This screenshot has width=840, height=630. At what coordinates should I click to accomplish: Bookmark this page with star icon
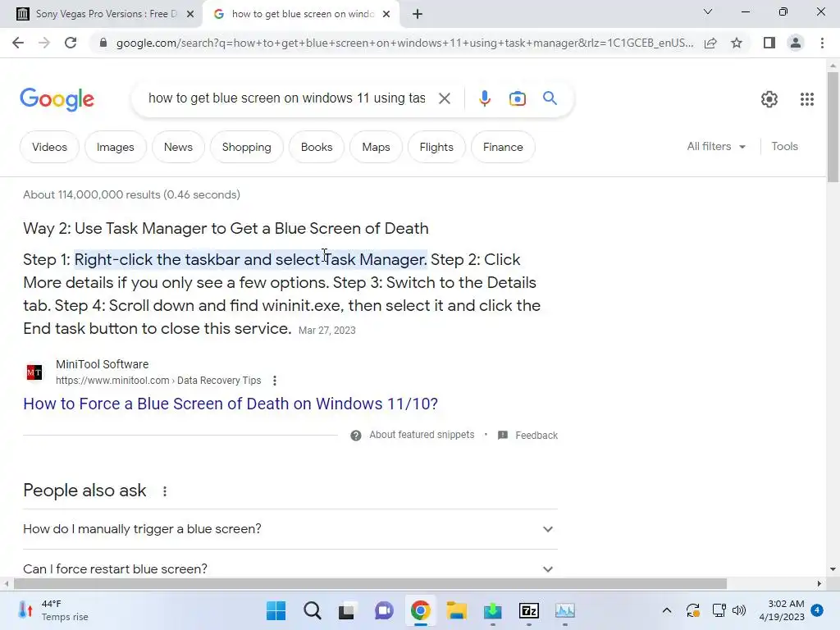pos(737,43)
